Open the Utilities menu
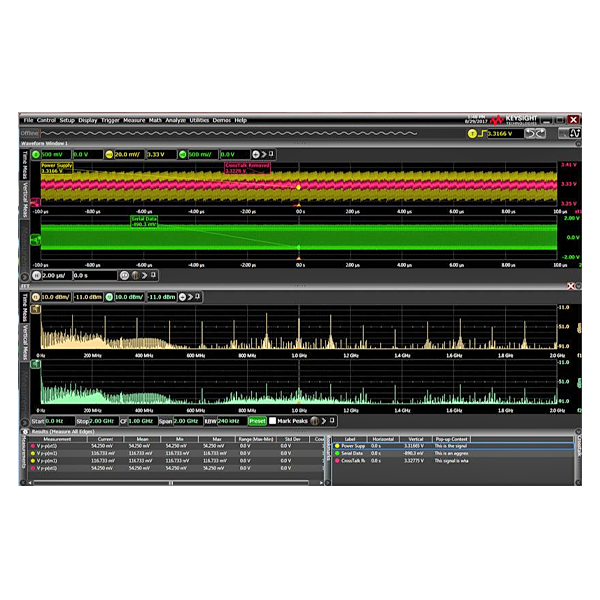 tap(199, 120)
